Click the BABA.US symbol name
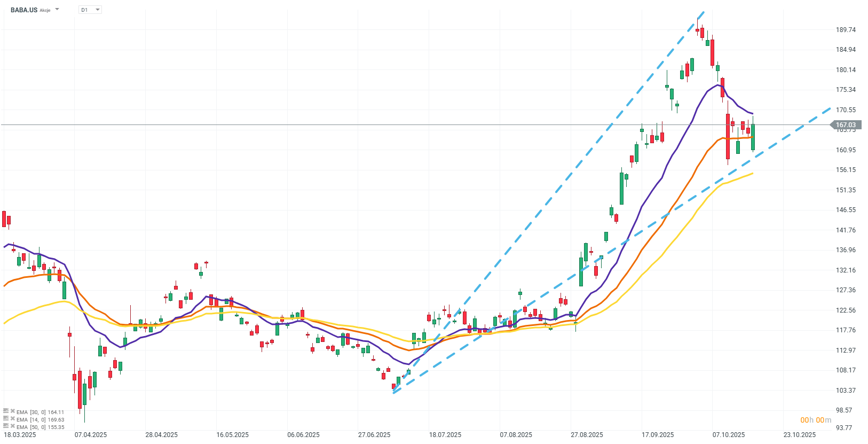868x444 pixels. tap(24, 10)
